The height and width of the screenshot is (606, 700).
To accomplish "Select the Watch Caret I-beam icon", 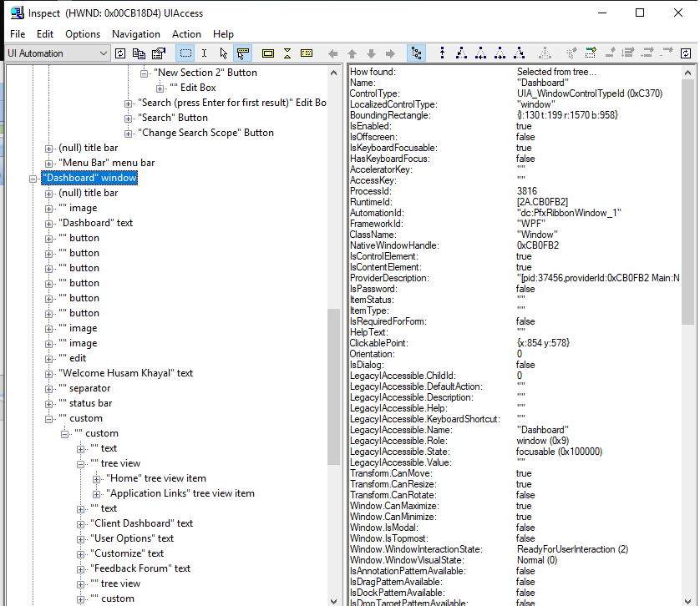I will [205, 53].
